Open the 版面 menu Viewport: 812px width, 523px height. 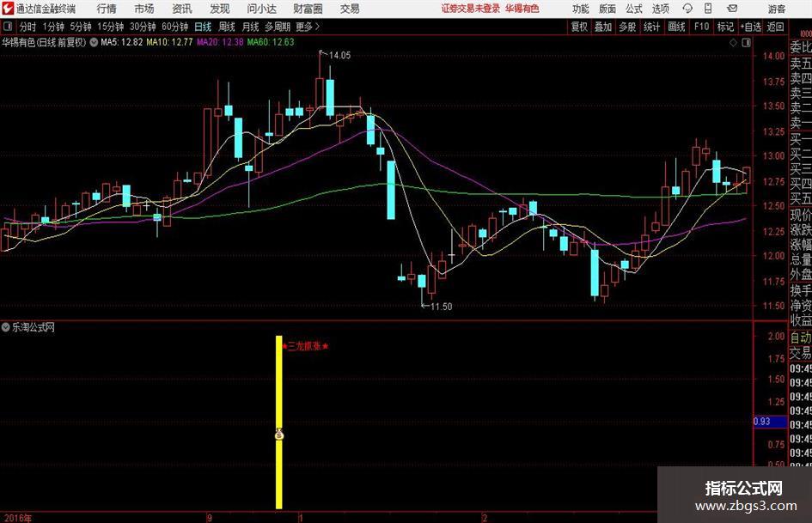coord(607,9)
